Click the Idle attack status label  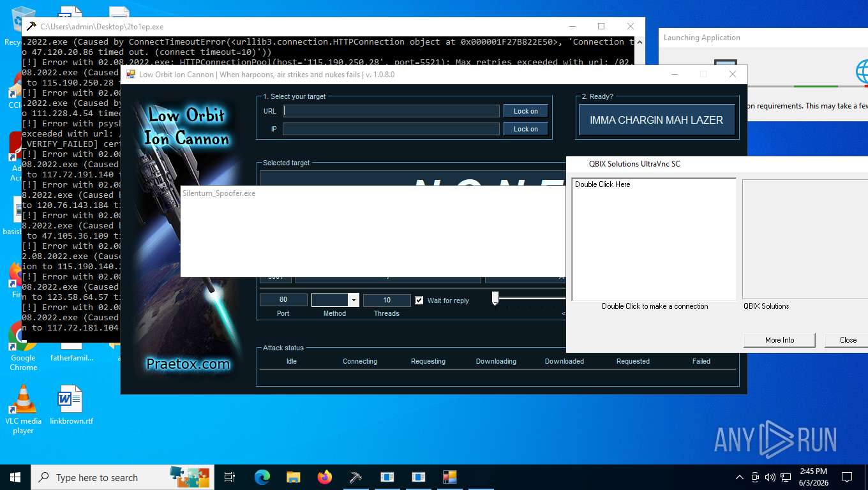(x=291, y=361)
